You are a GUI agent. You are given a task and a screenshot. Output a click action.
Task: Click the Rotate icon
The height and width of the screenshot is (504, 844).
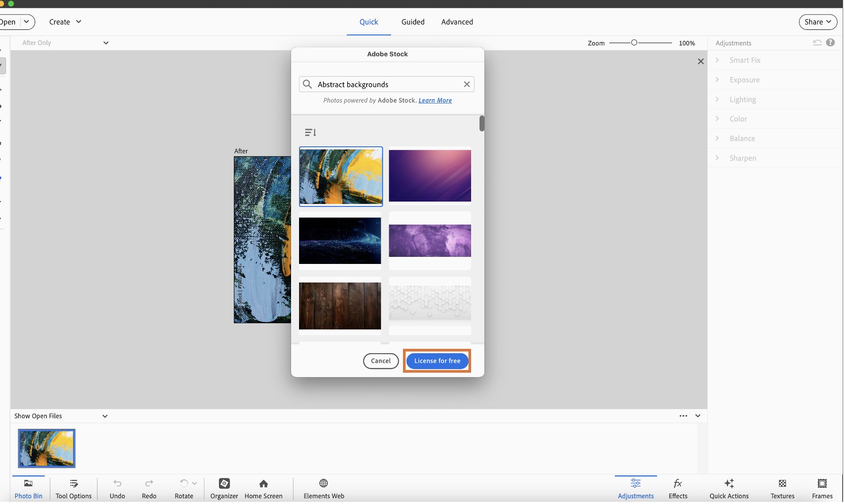pos(184,483)
